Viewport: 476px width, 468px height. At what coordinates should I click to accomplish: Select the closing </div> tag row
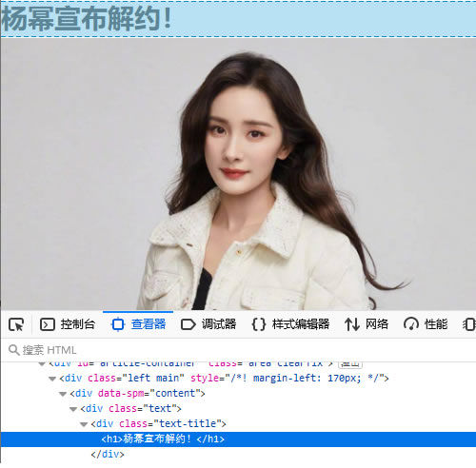(238, 455)
